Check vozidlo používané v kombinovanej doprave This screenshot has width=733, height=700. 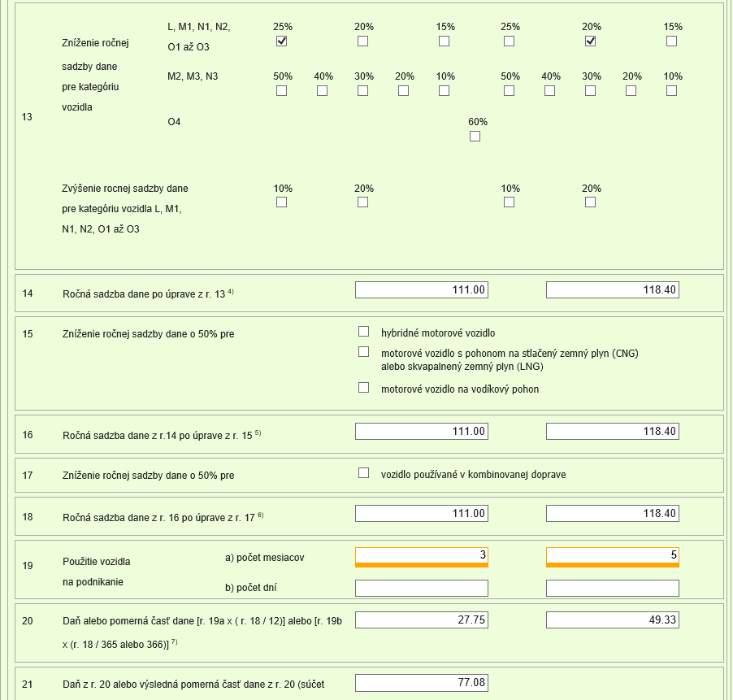click(x=364, y=472)
